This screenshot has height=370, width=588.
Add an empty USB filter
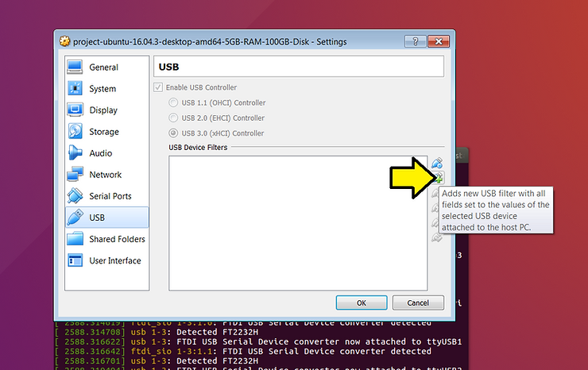tap(437, 163)
